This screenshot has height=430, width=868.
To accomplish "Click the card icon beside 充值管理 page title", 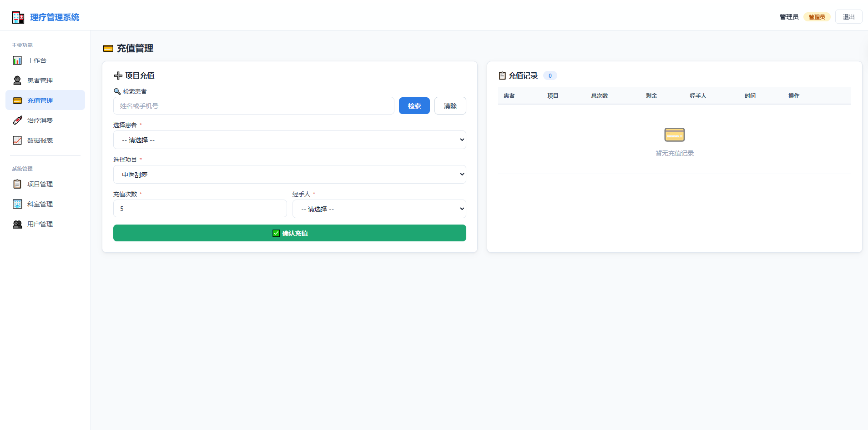I will 108,49.
